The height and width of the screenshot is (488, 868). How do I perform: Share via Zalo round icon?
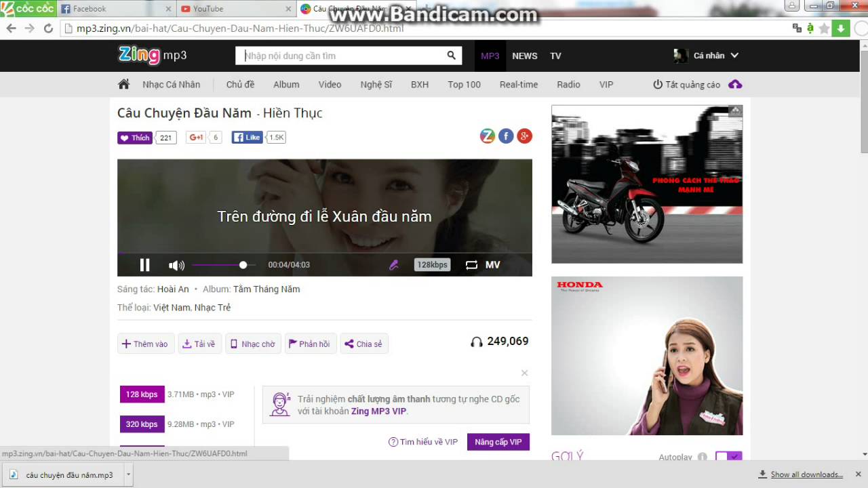click(488, 136)
